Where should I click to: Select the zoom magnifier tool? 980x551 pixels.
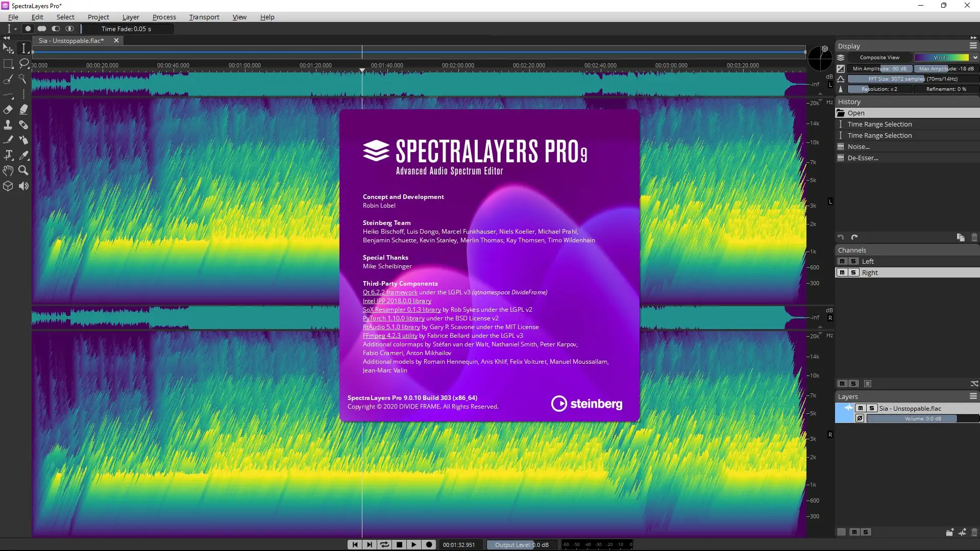(23, 171)
